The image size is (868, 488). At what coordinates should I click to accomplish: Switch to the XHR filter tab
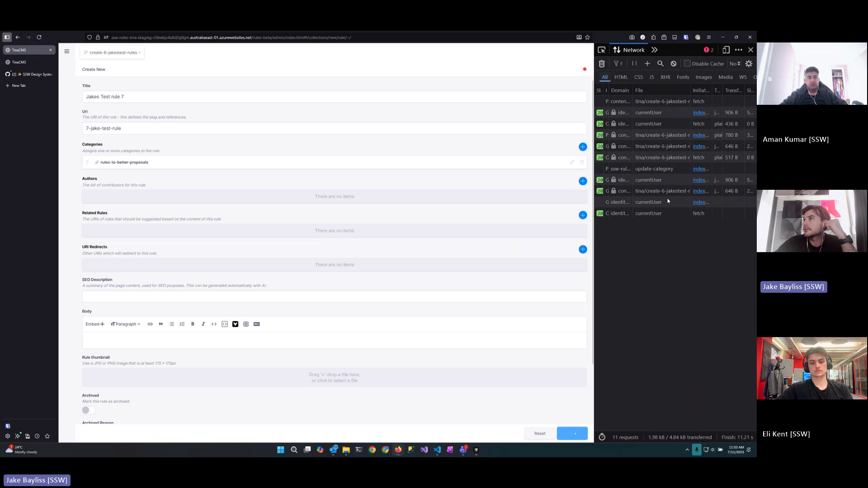pyautogui.click(x=665, y=77)
